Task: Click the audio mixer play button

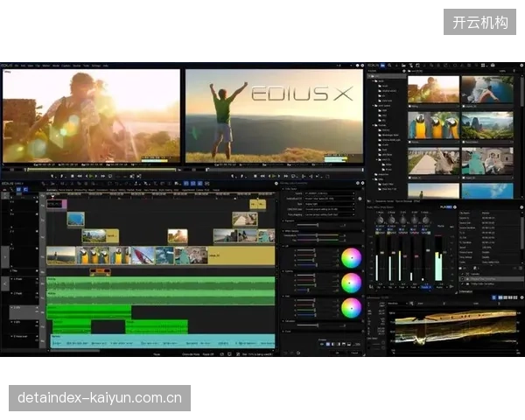Action: pyautogui.click(x=451, y=286)
